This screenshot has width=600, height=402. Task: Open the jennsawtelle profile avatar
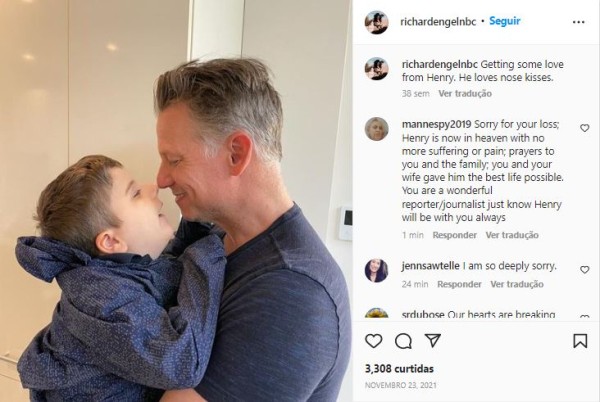click(x=377, y=270)
